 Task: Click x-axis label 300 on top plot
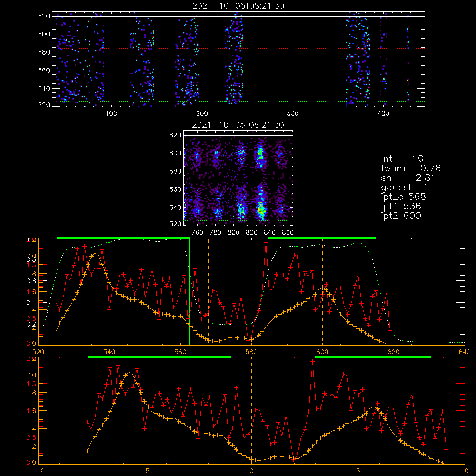293,114
